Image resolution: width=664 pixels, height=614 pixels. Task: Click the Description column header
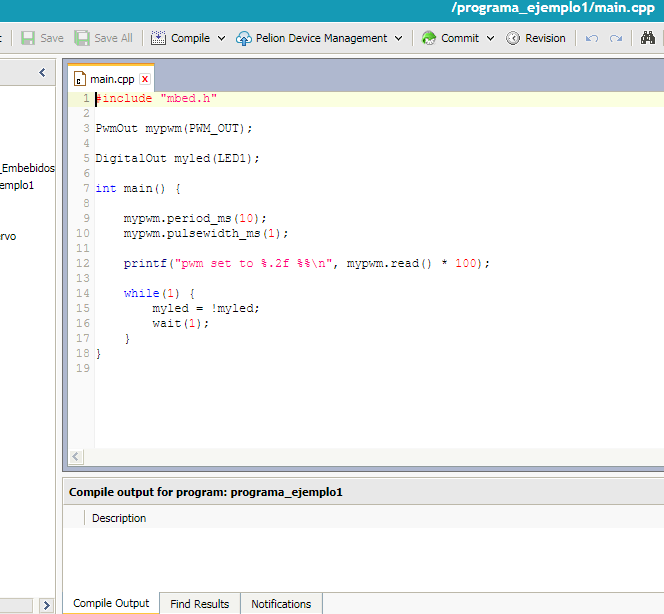[119, 518]
